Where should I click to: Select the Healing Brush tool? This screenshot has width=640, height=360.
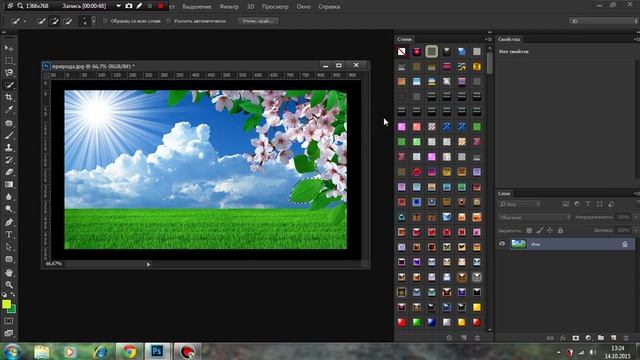(x=9, y=123)
